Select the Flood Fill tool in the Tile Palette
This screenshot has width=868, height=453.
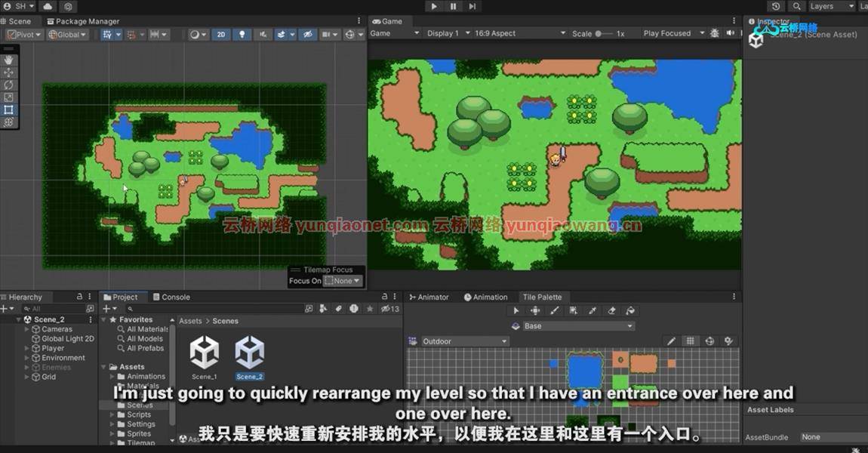tap(629, 310)
